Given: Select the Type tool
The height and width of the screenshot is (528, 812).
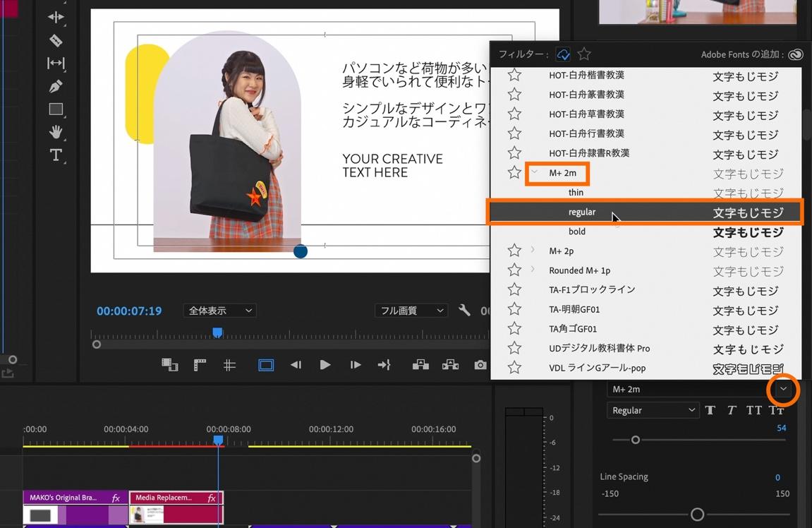Looking at the screenshot, I should click(x=56, y=155).
